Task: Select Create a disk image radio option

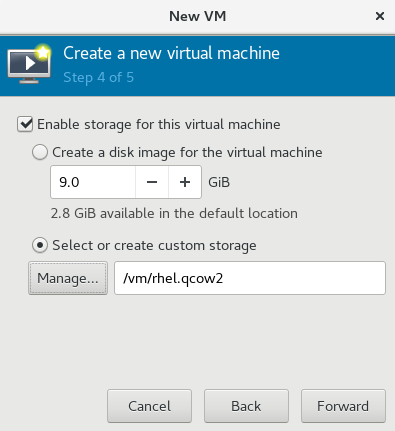Action: coord(40,152)
